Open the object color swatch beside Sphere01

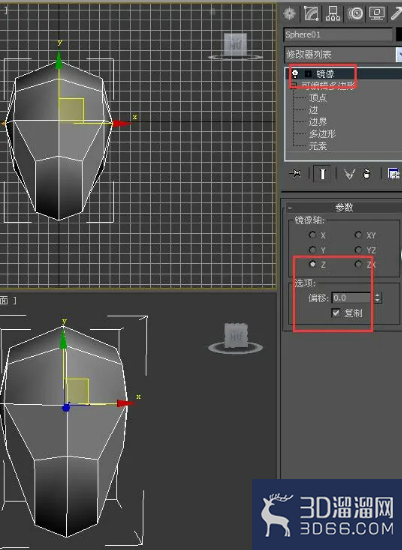[x=399, y=35]
